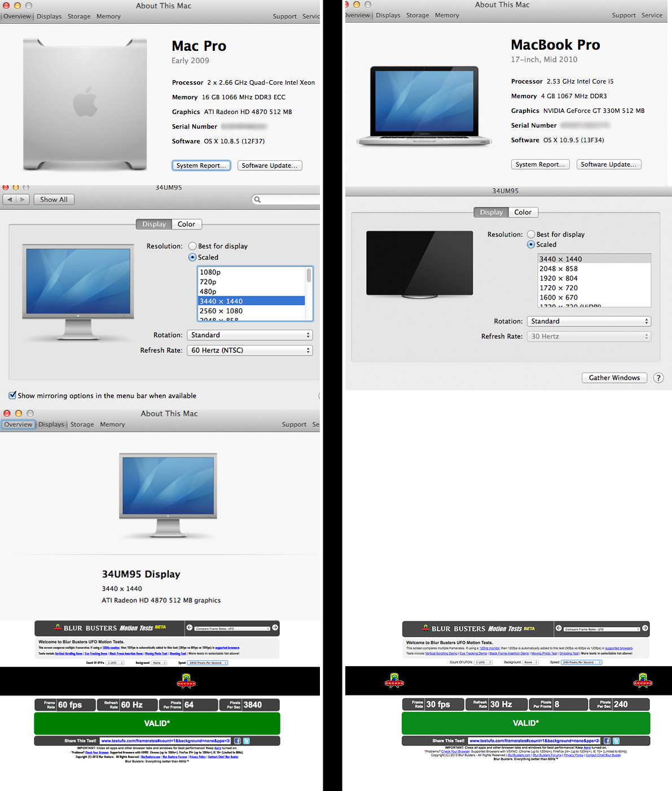Click the System Report button
This screenshot has height=791, width=672.
pos(201,165)
